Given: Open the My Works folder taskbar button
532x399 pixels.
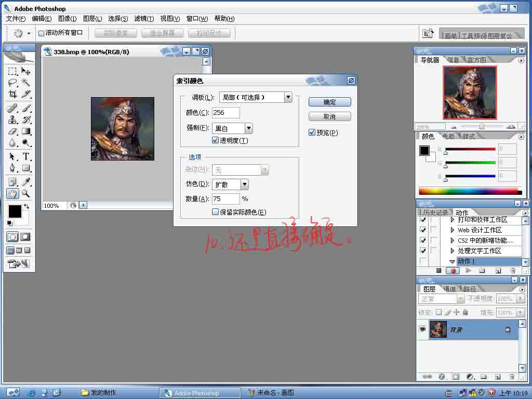Looking at the screenshot, I should 99,393.
